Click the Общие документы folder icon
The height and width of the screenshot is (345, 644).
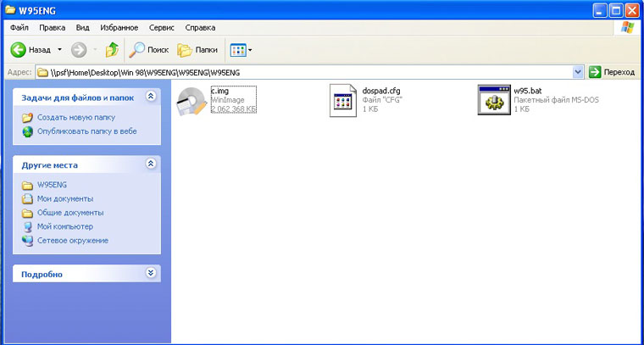(x=27, y=213)
